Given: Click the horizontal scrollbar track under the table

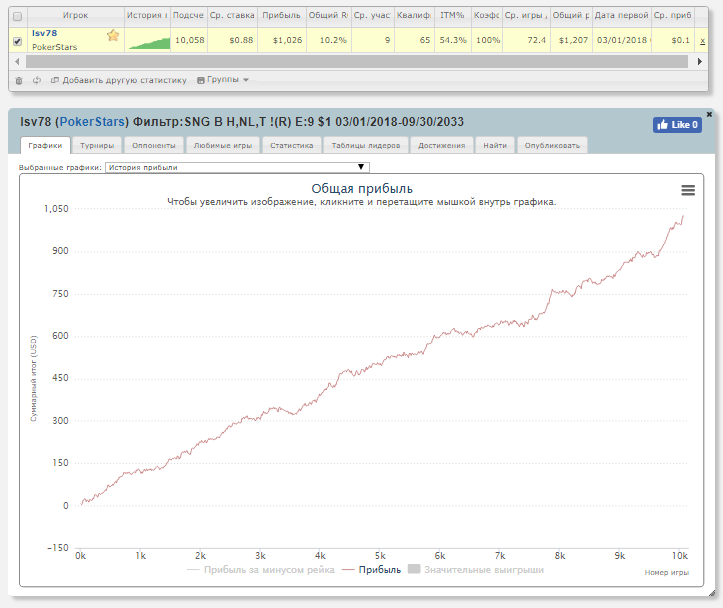Looking at the screenshot, I should pos(356,61).
